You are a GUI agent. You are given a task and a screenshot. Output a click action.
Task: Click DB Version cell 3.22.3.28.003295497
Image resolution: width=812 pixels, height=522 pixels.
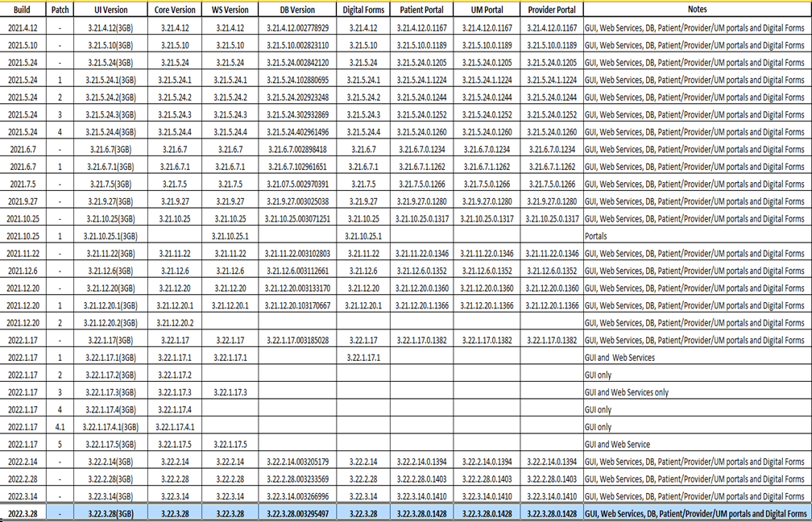(x=297, y=514)
